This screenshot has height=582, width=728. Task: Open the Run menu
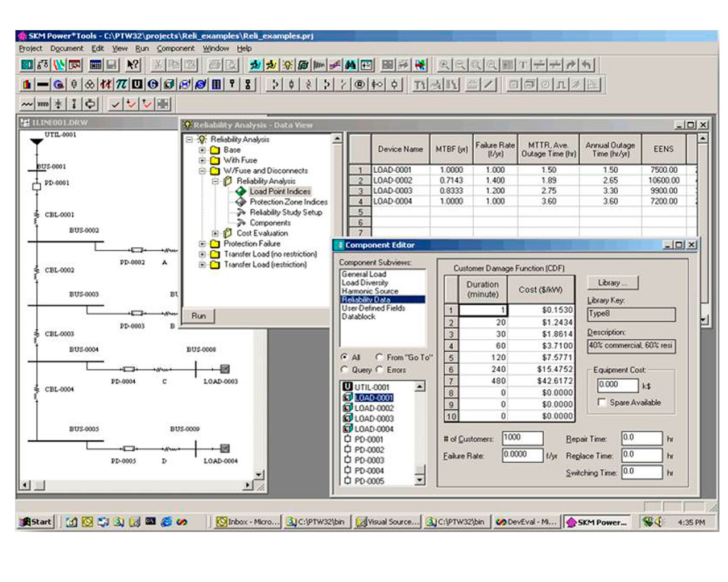pos(142,48)
